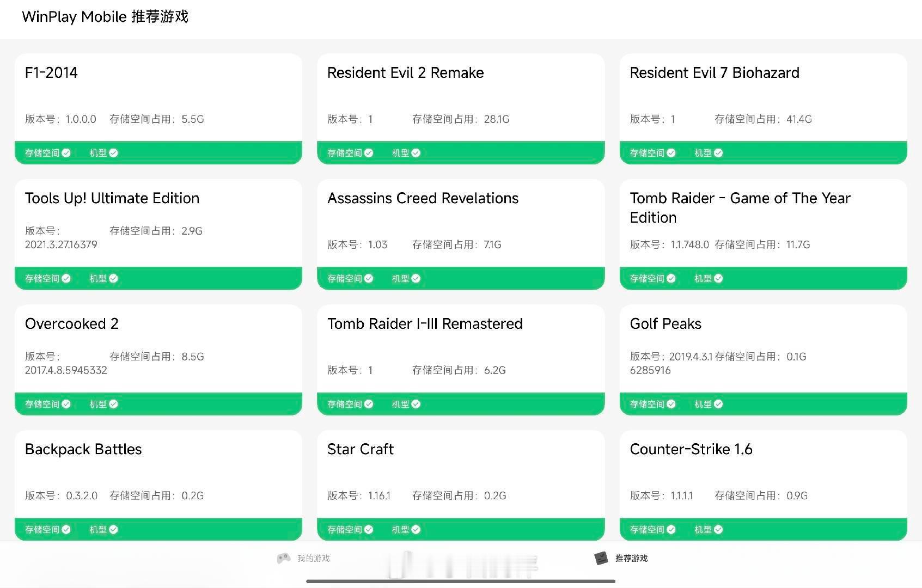Select the Assassins Creed Revelations title
The width and height of the screenshot is (922, 588).
click(423, 198)
